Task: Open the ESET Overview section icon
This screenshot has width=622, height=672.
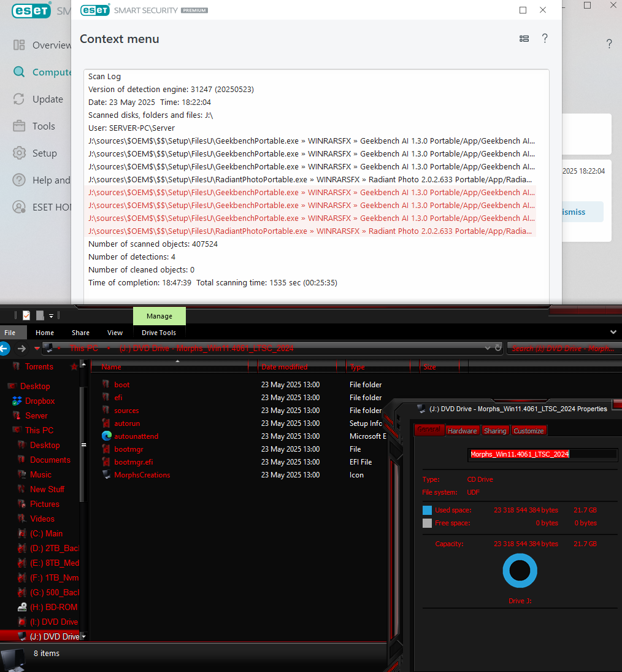Action: click(x=19, y=45)
